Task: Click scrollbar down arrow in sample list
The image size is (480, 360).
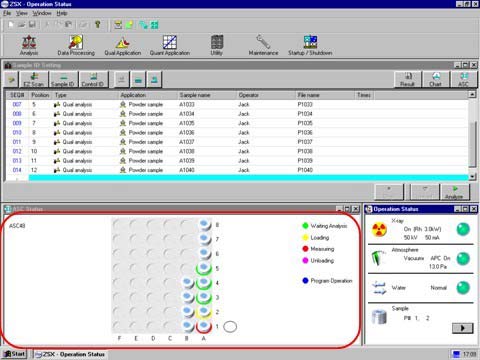Action: [472, 177]
